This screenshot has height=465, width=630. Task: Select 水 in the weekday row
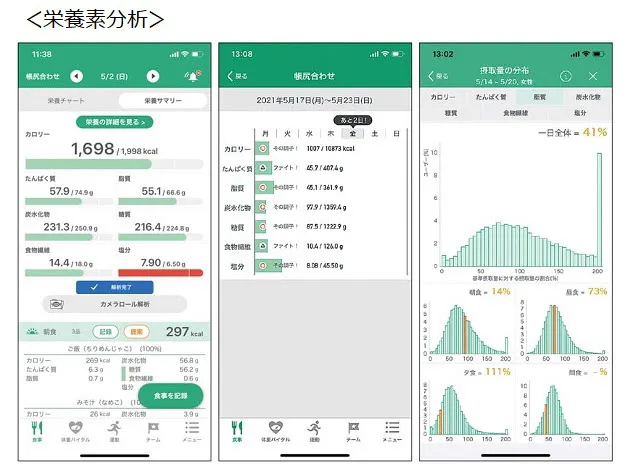tap(309, 134)
